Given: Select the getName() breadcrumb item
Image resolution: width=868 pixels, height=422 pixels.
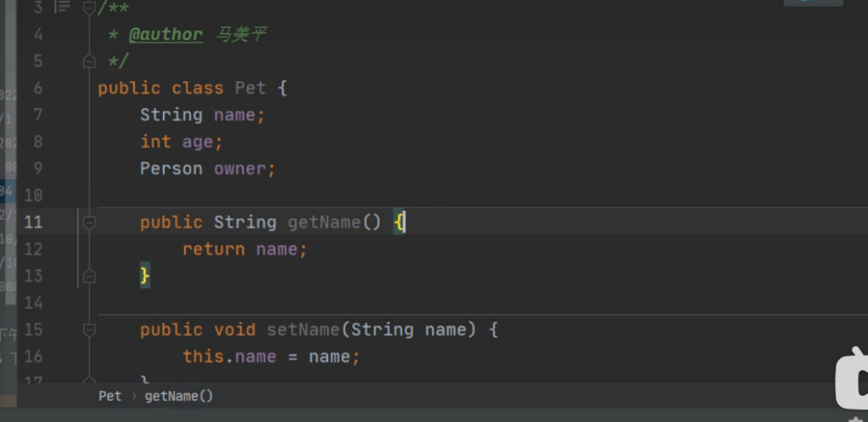Looking at the screenshot, I should 179,396.
